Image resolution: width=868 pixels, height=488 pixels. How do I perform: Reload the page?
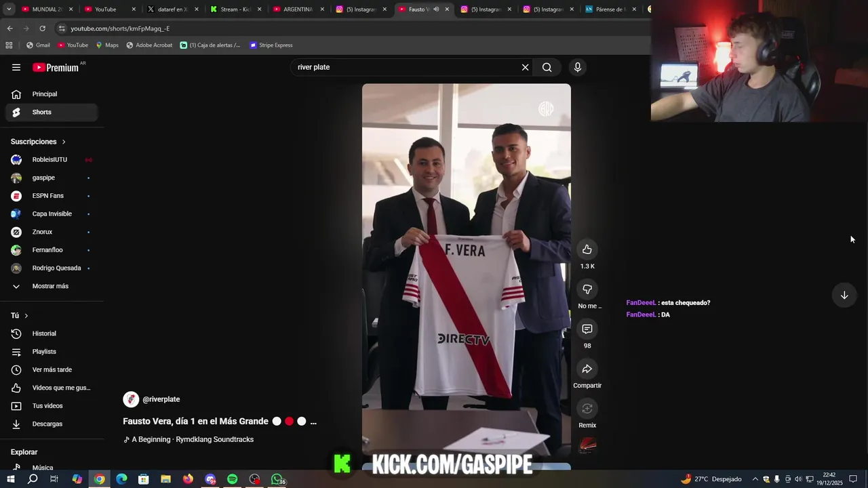(x=42, y=28)
